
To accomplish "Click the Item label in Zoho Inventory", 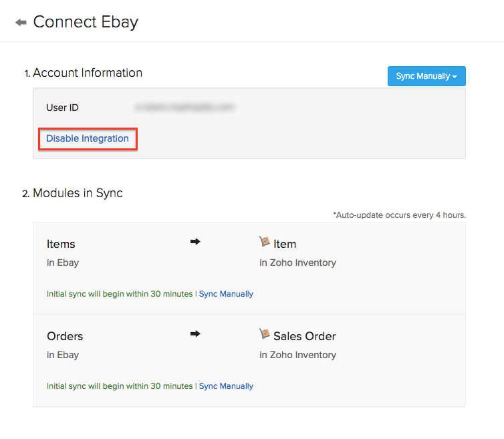I will 285,244.
